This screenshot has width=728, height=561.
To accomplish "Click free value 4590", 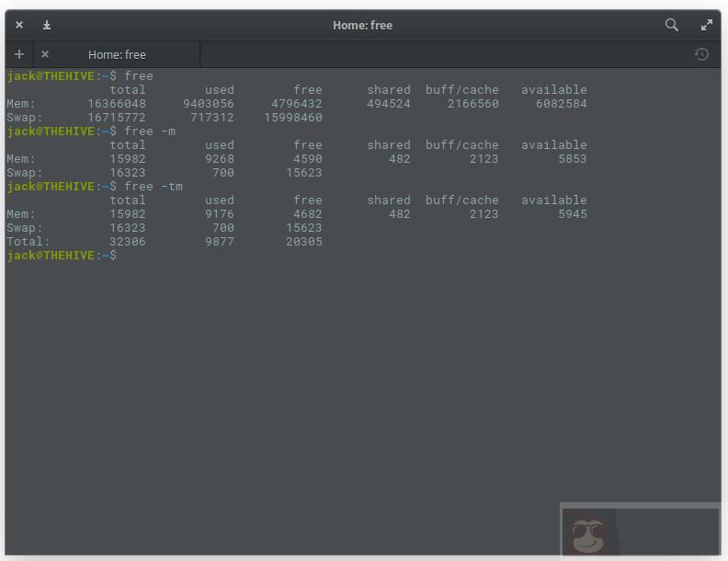I will pos(308,159).
